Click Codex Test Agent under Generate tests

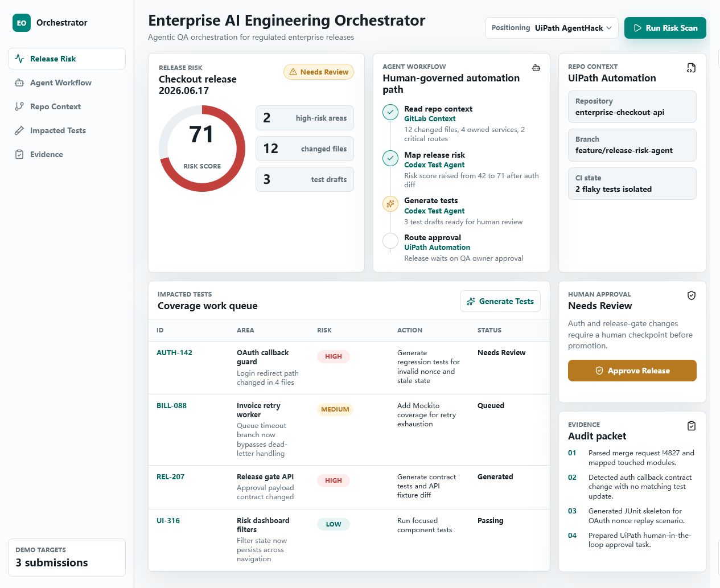coord(434,211)
